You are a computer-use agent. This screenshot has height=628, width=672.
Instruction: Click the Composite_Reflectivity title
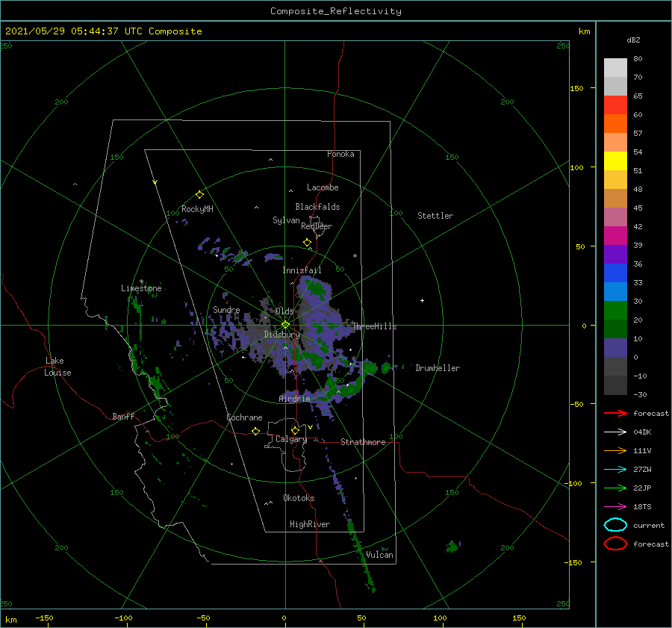336,11
